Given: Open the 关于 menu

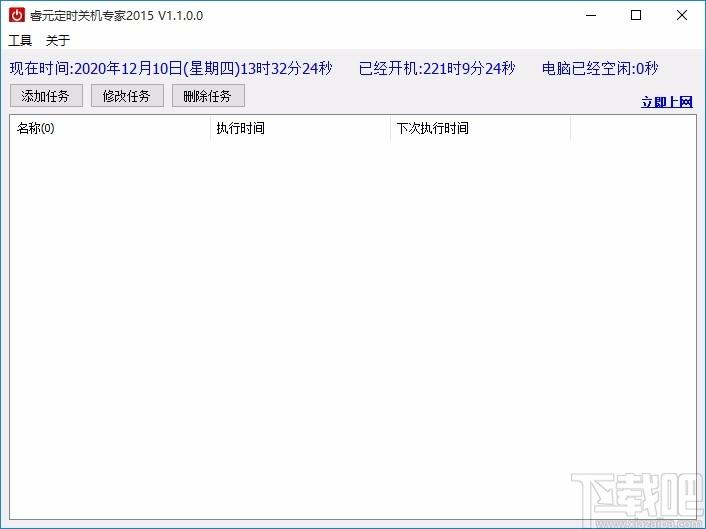Looking at the screenshot, I should (x=58, y=41).
